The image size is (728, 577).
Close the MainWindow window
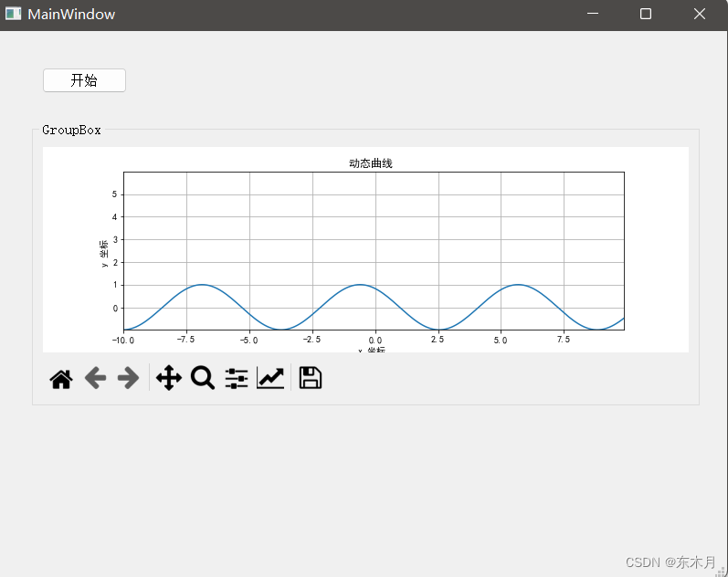pyautogui.click(x=700, y=14)
